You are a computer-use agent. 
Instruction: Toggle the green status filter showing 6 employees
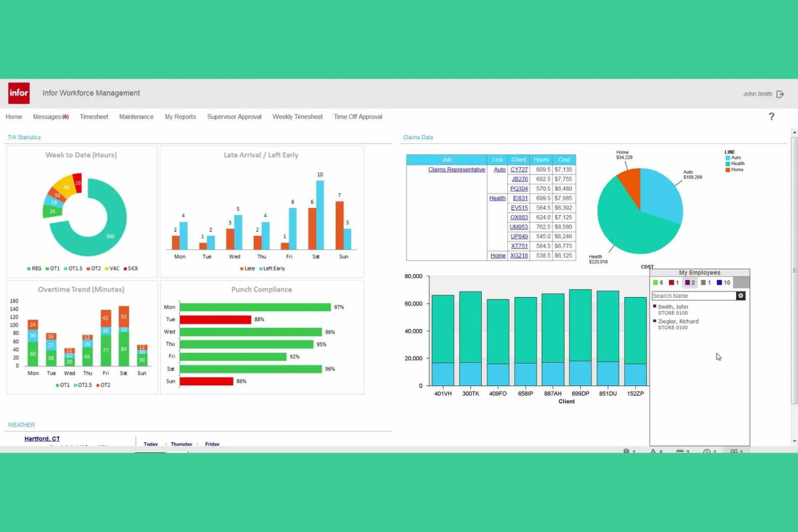656,282
